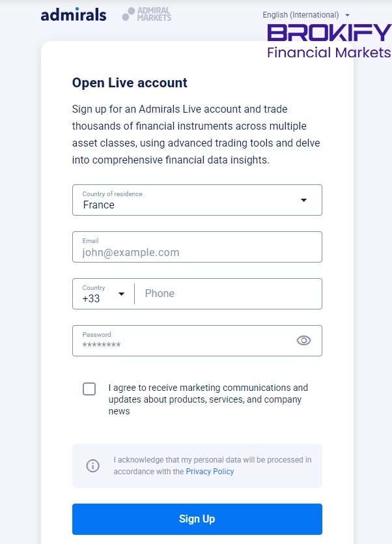Click the marketing communications consent label text
392x544 pixels.
(x=208, y=399)
